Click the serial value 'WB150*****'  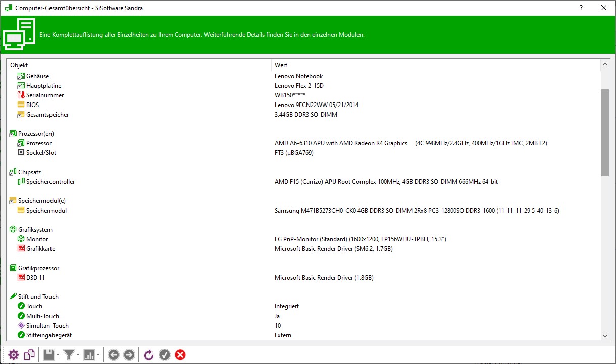(x=290, y=95)
